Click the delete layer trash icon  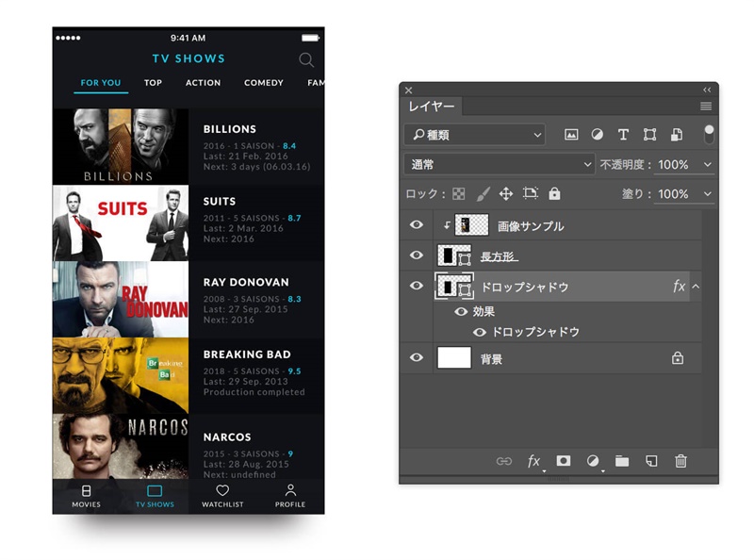[680, 461]
